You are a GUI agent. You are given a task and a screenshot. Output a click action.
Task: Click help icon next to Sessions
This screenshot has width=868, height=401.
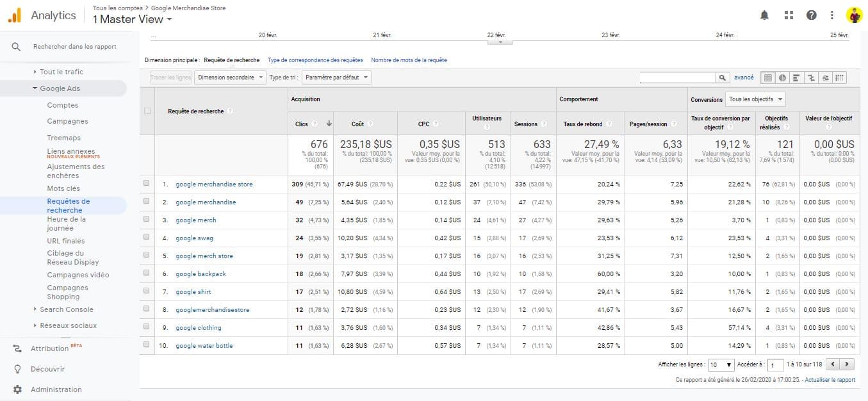click(544, 124)
